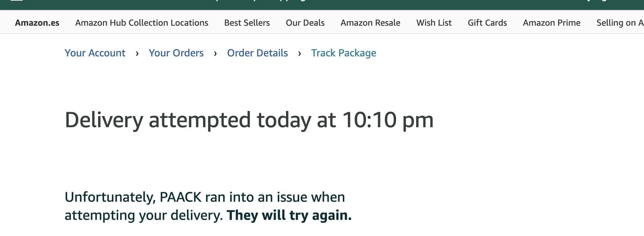This screenshot has height=236, width=644.
Task: Click the Your Account breadcrumb link
Action: pyautogui.click(x=95, y=53)
